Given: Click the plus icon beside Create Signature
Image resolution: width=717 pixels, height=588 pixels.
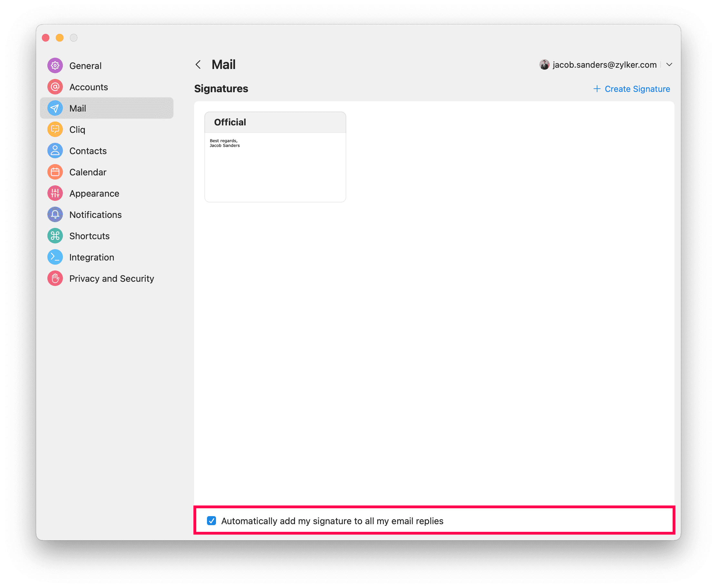Looking at the screenshot, I should click(597, 89).
